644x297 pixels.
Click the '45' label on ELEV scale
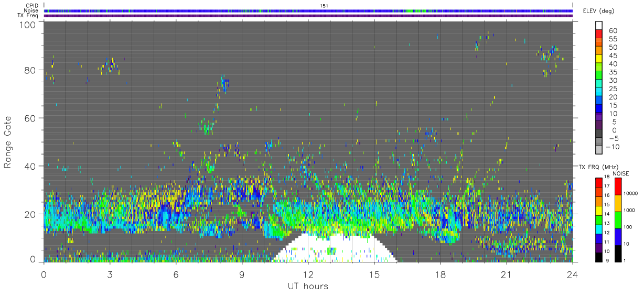[x=613, y=56]
